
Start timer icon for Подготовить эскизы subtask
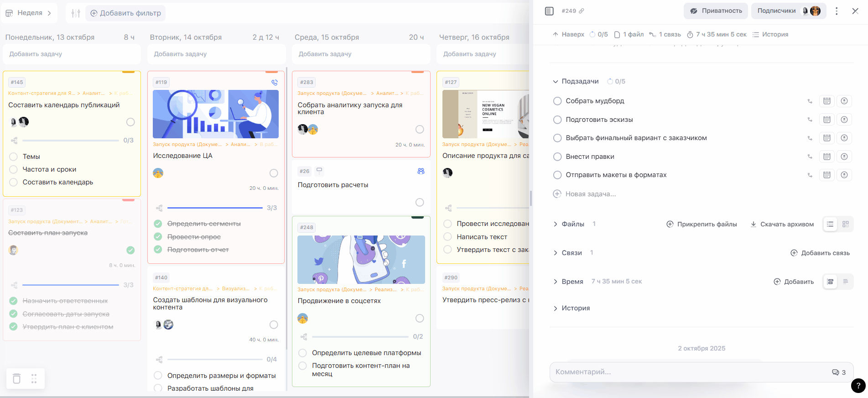(844, 120)
